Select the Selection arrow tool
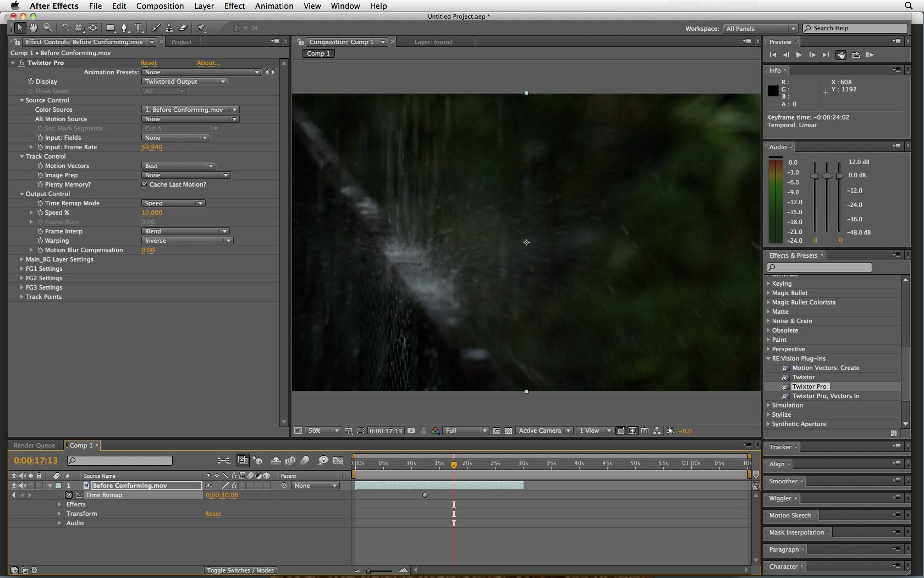 click(x=20, y=28)
